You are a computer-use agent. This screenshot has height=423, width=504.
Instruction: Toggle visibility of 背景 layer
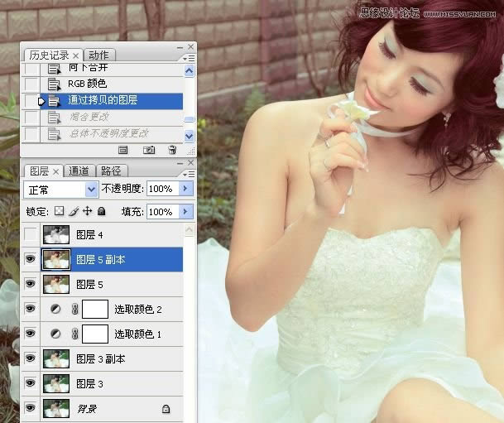point(31,408)
